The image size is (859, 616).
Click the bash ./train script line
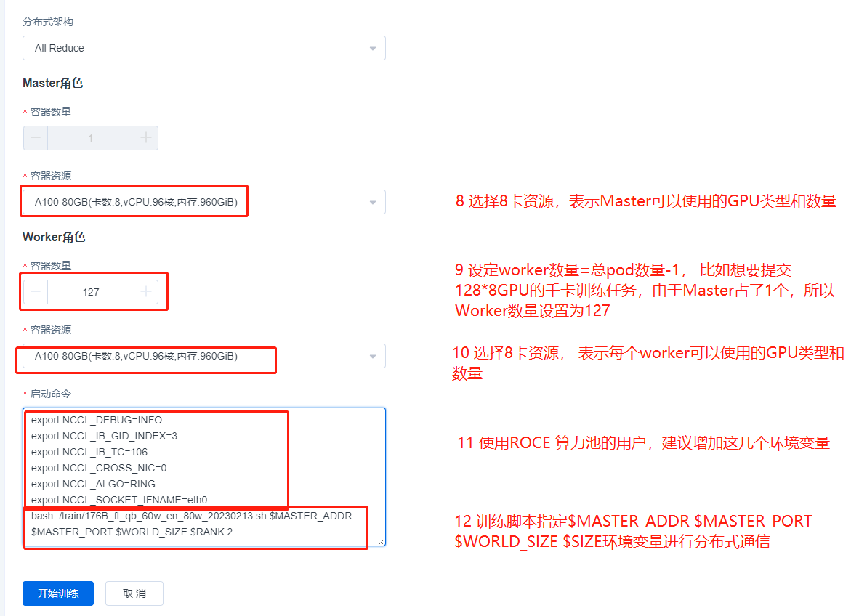[191, 516]
